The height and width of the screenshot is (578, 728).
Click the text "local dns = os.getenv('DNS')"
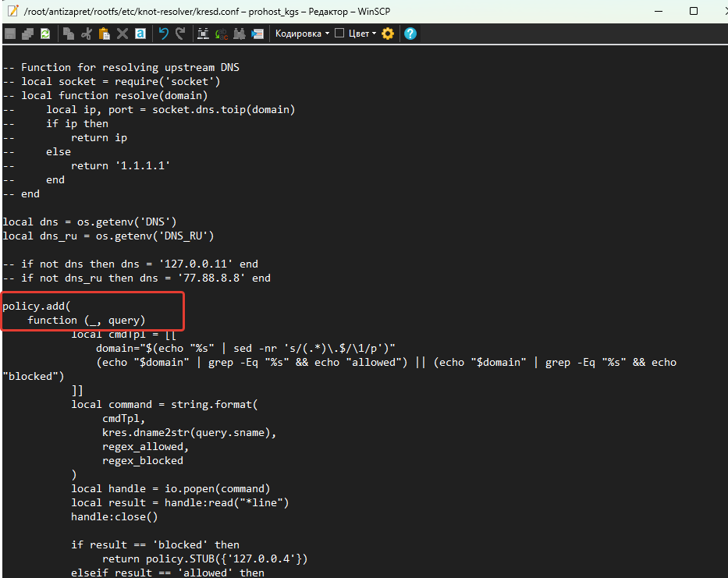pyautogui.click(x=90, y=222)
